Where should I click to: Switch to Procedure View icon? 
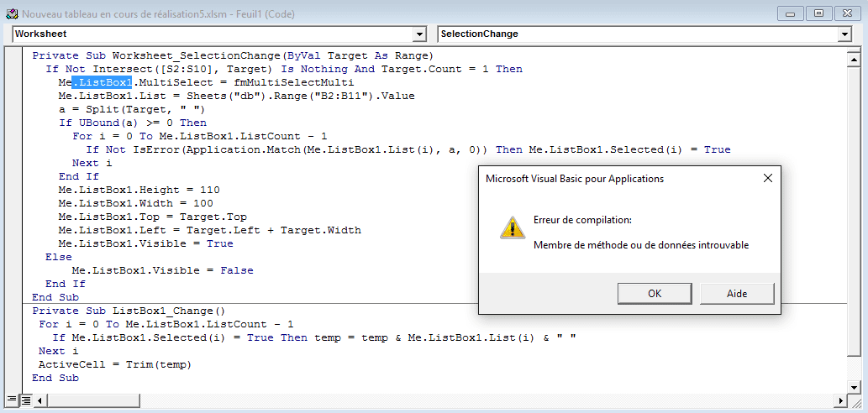[11, 400]
